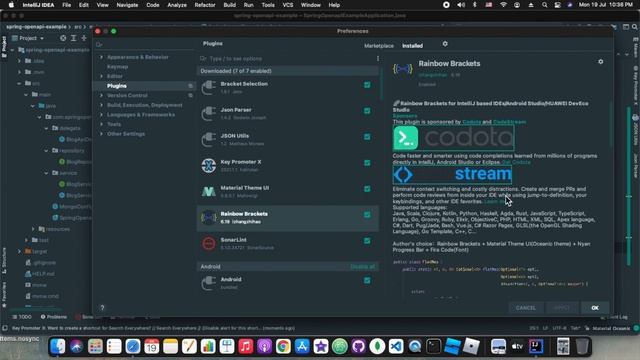Click the help question mark button
640x360 pixels.
pos(102,308)
